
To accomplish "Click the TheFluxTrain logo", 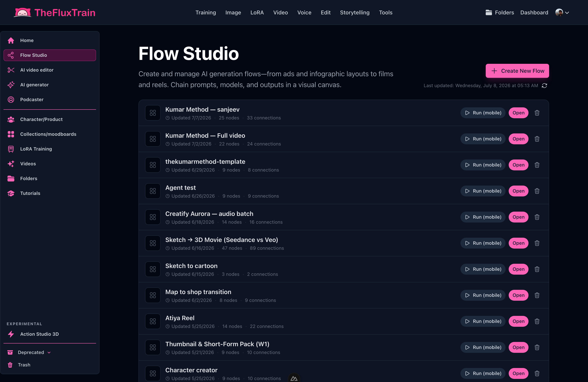I will click(x=54, y=12).
